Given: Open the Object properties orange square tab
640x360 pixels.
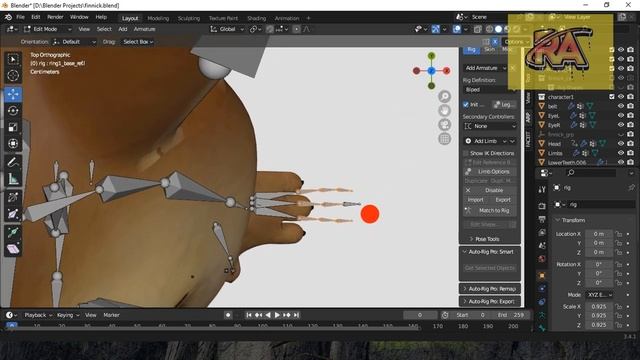Looking at the screenshot, I should click(x=542, y=276).
